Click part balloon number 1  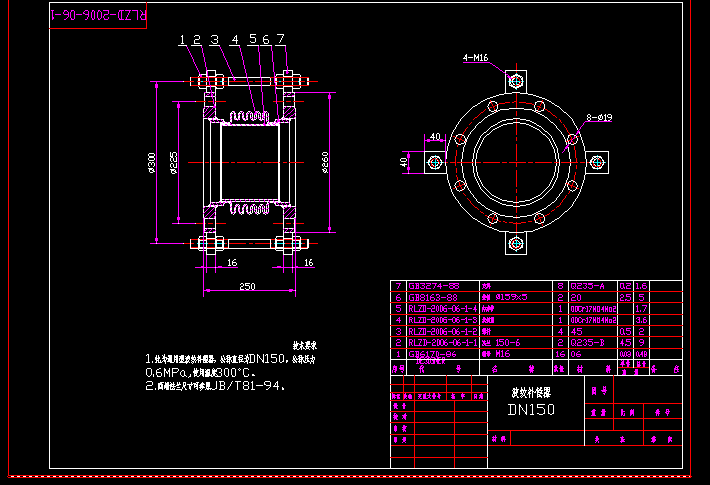(x=183, y=40)
